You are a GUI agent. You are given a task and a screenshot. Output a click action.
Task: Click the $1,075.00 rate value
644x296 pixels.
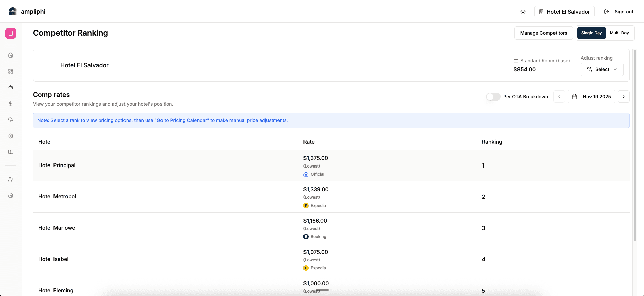tap(316, 252)
